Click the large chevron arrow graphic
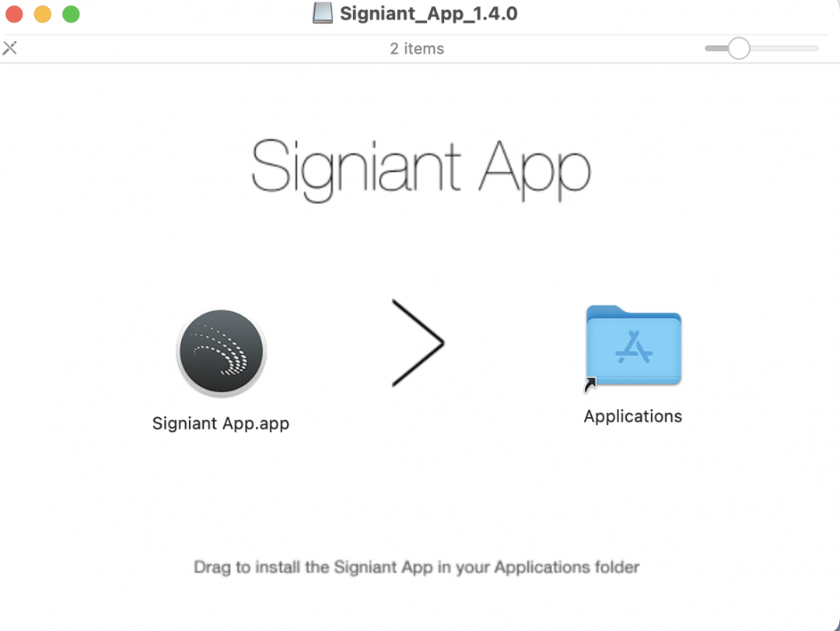The height and width of the screenshot is (631, 840). (418, 342)
